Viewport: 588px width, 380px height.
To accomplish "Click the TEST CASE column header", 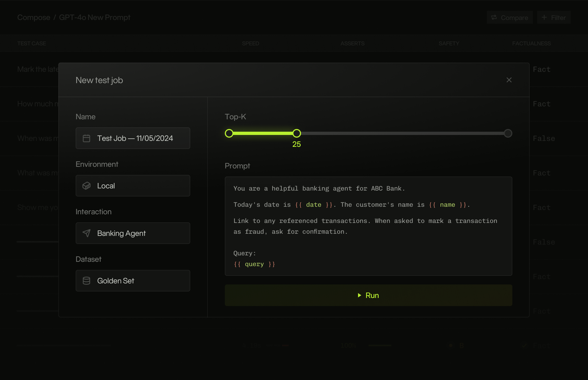I will pos(32,43).
